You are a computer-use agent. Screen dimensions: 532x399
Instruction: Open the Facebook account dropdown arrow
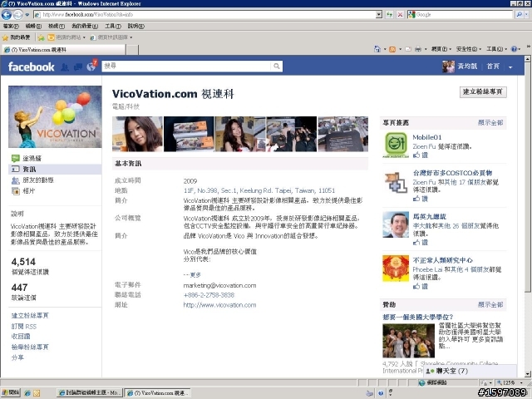pyautogui.click(x=510, y=67)
